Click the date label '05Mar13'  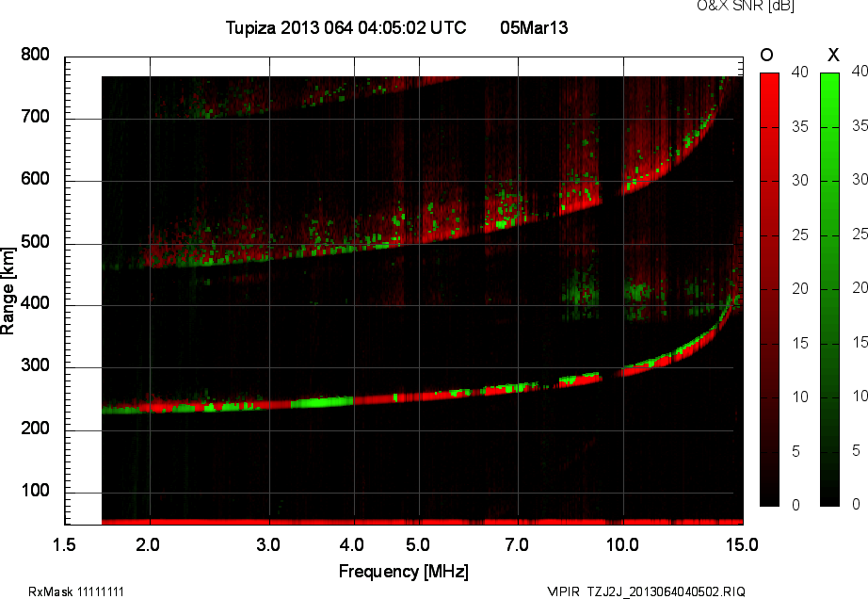(534, 27)
